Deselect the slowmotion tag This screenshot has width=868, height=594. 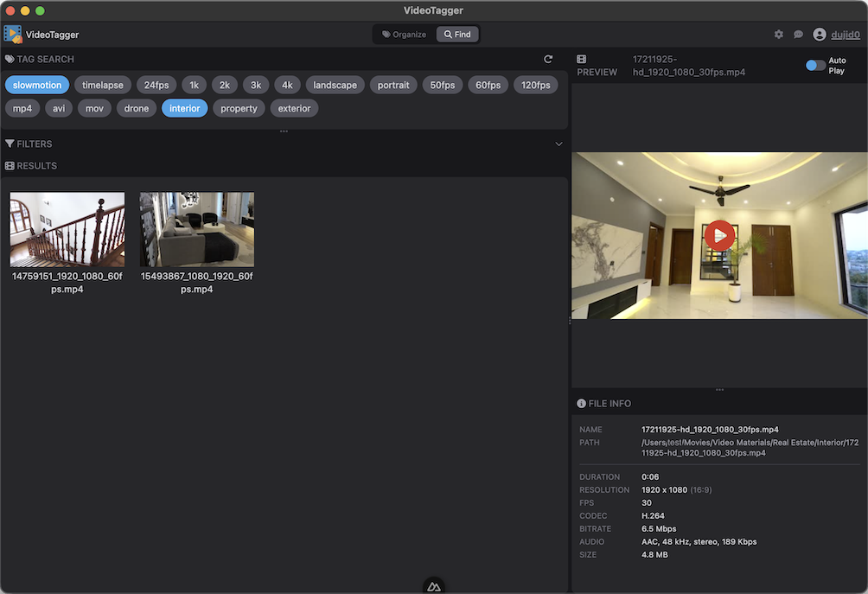[36, 85]
